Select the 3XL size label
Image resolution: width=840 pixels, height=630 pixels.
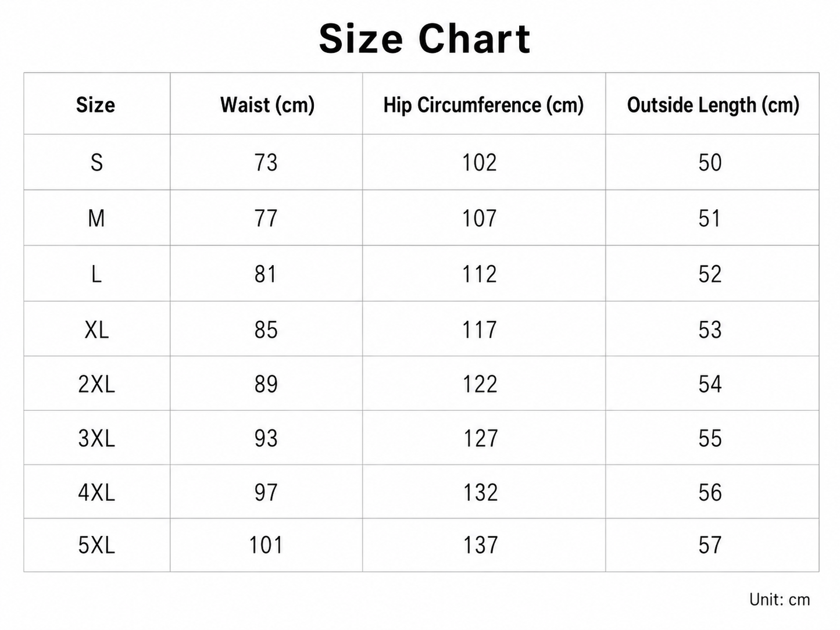[96, 438]
